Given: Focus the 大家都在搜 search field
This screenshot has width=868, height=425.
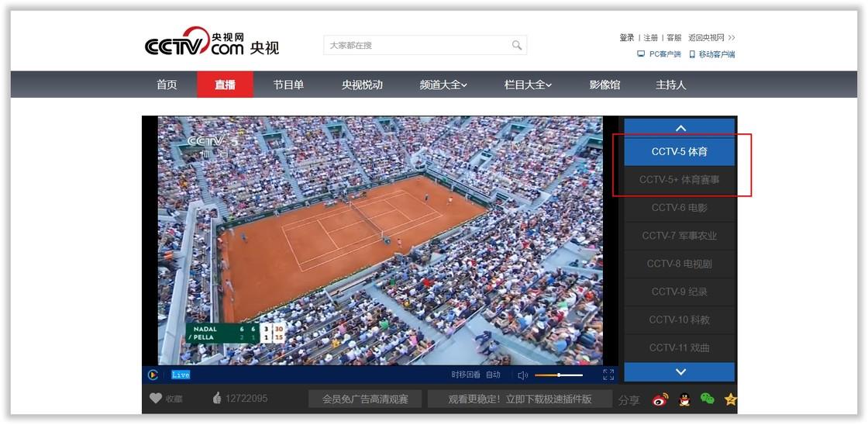Looking at the screenshot, I should tap(425, 45).
